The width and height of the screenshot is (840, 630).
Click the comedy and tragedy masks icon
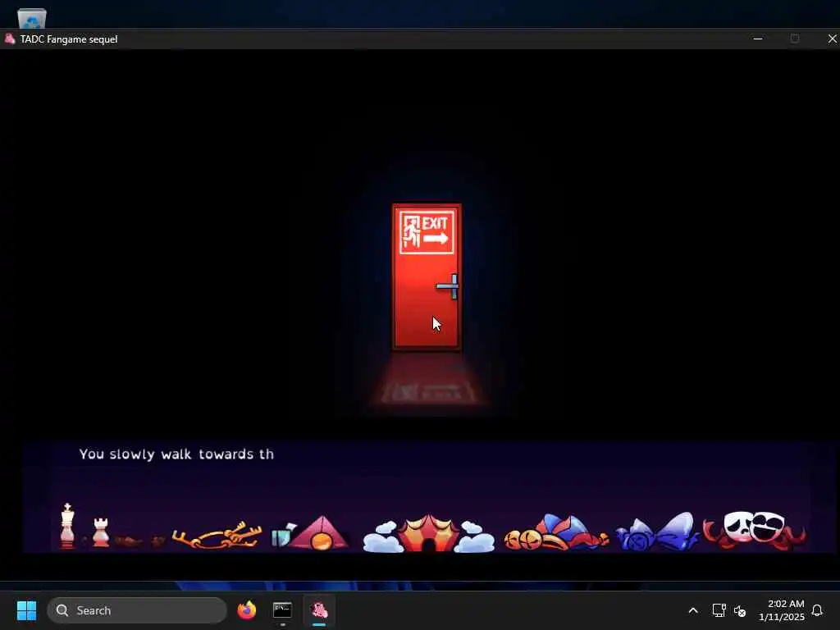pos(755,530)
